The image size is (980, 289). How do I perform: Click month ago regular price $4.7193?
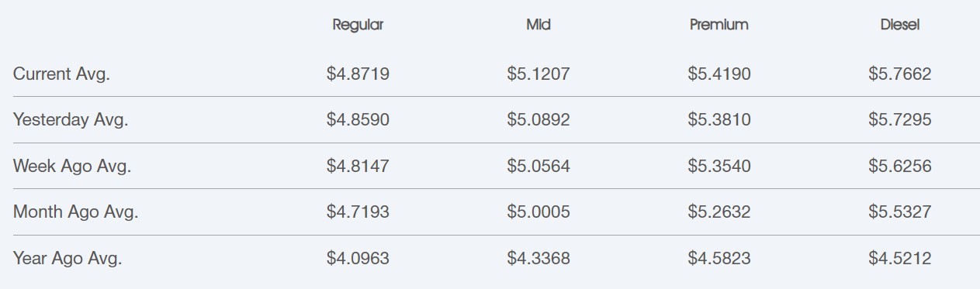point(358,212)
